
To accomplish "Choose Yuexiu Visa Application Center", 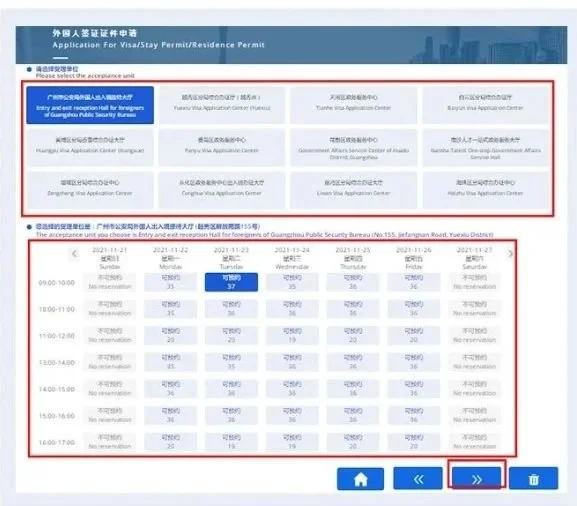I will 222,105.
